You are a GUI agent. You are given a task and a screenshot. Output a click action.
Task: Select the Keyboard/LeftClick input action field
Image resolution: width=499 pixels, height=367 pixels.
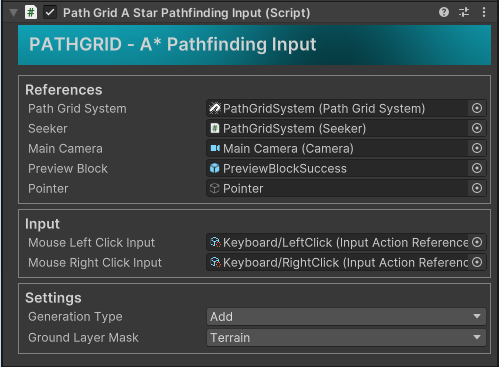pos(337,242)
